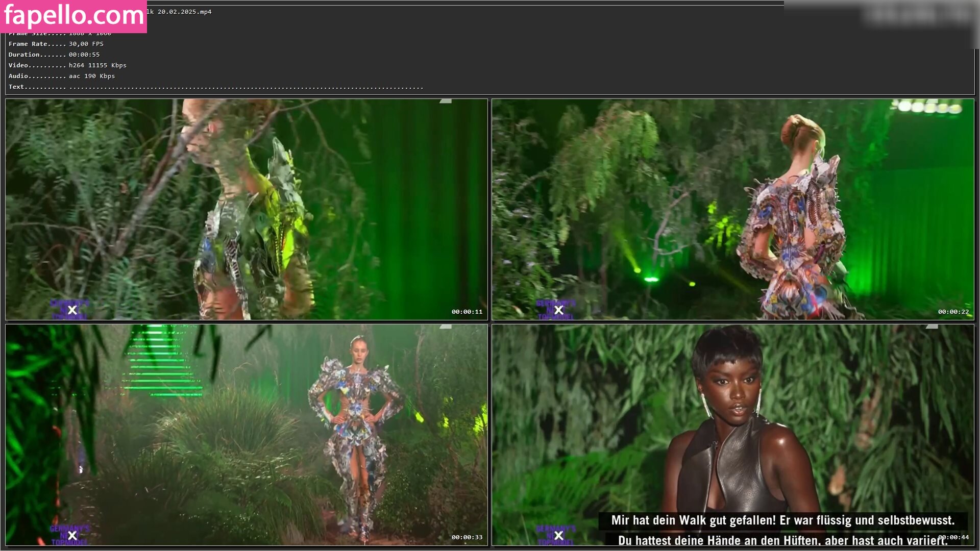The height and width of the screenshot is (551, 980).
Task: Click corner marker atop the 00:00:11 frame
Action: [446, 102]
